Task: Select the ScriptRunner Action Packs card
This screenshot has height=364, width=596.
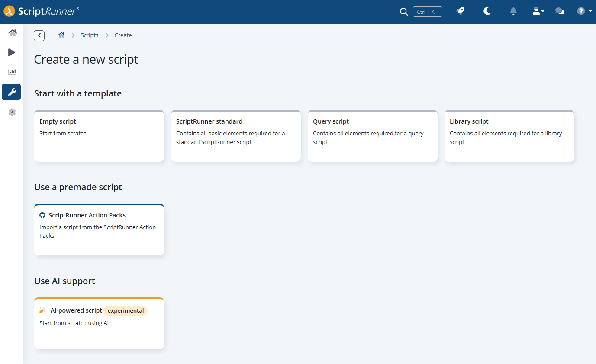Action: (x=99, y=230)
